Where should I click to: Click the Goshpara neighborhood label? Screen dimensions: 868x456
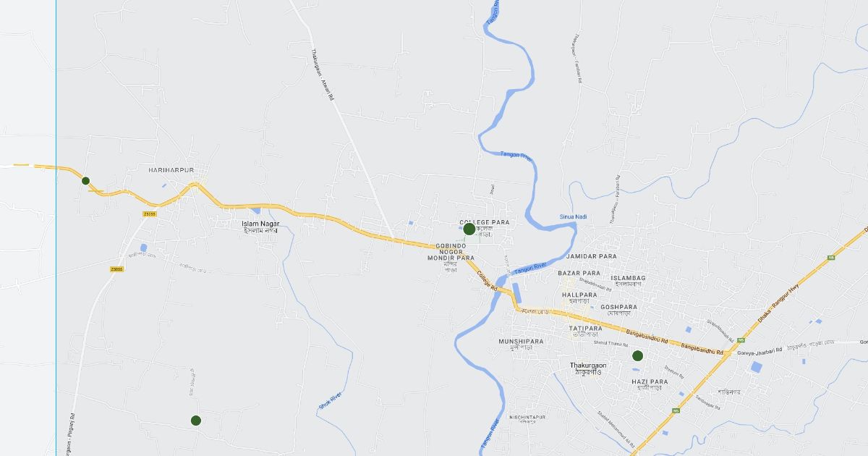(x=618, y=307)
